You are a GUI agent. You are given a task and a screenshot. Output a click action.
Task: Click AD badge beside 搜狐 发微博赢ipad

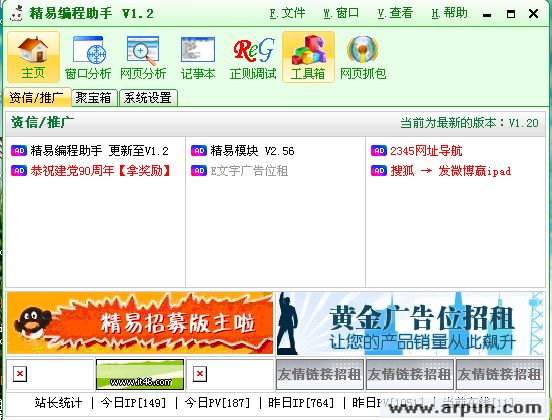[379, 171]
